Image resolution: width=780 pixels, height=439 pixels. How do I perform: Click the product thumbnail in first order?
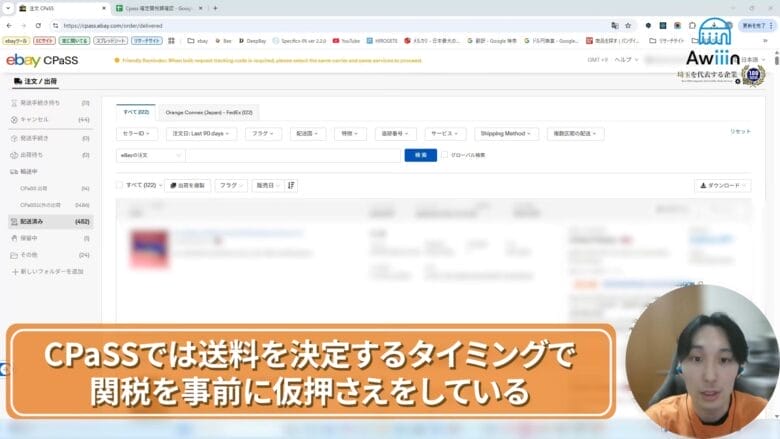149,249
